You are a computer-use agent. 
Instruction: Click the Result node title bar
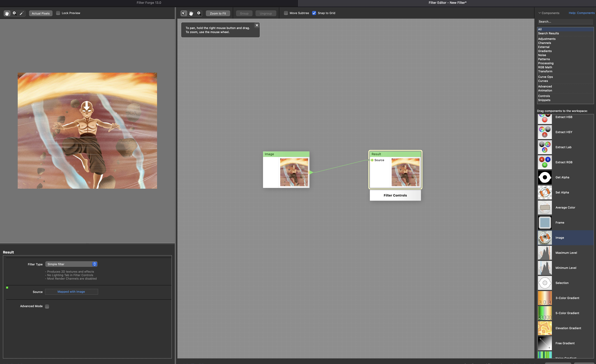[395, 154]
